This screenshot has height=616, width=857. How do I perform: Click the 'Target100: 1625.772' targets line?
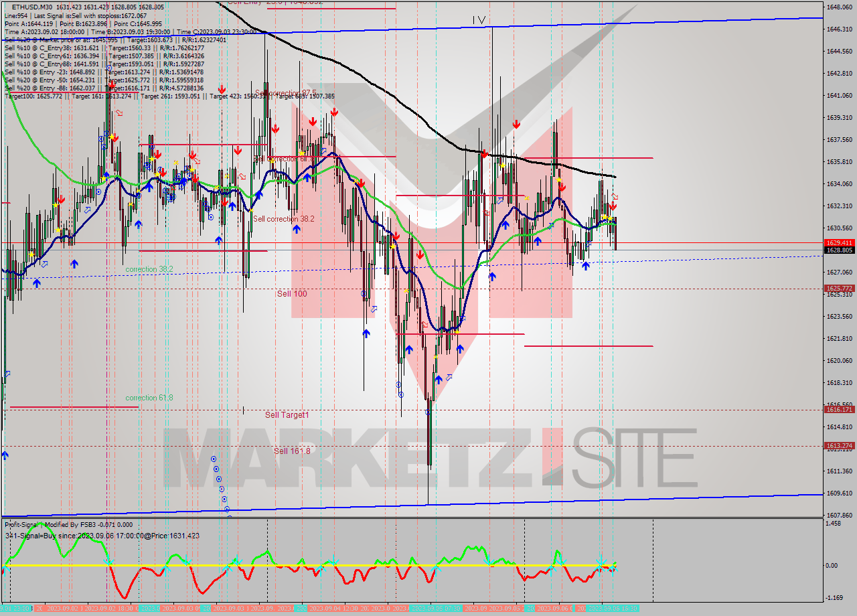(169, 96)
